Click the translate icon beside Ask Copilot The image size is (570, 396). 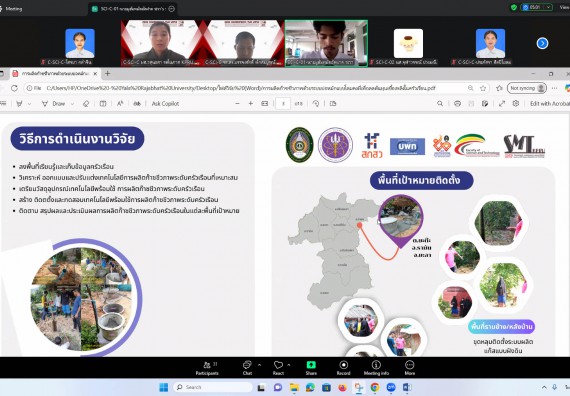[x=137, y=104]
